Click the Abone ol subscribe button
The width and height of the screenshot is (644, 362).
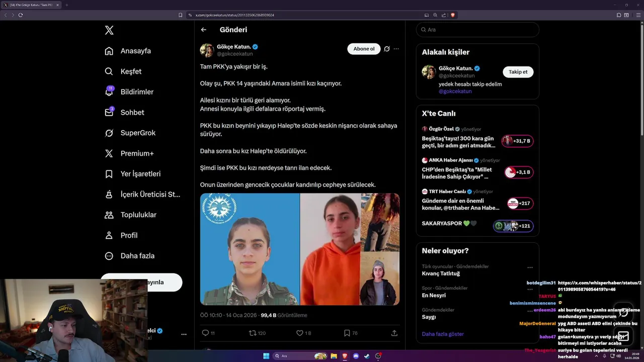click(364, 49)
